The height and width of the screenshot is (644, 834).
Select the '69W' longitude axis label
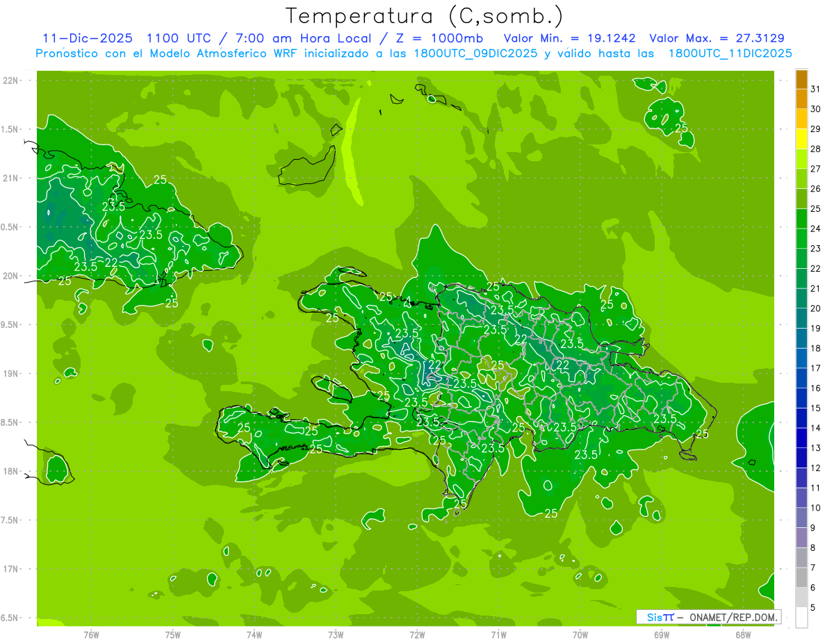pos(662,635)
